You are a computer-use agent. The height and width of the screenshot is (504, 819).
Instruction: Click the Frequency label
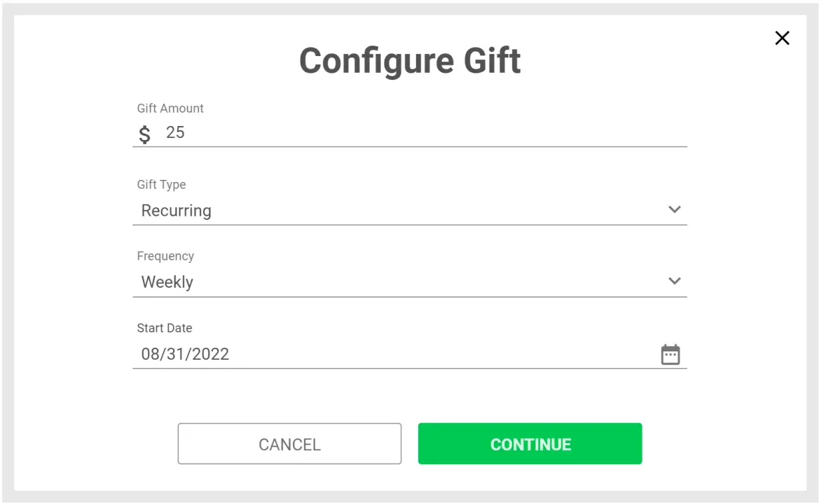[x=165, y=256]
